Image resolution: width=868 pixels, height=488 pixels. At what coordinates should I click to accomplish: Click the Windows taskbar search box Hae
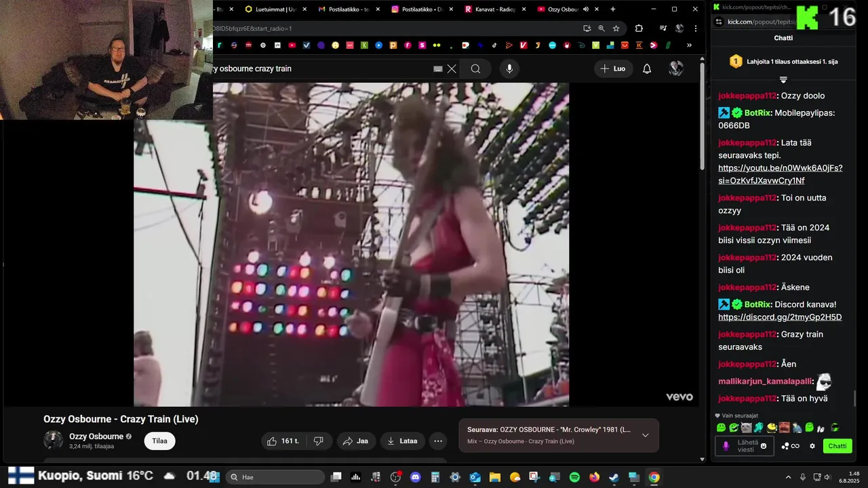coord(275,477)
